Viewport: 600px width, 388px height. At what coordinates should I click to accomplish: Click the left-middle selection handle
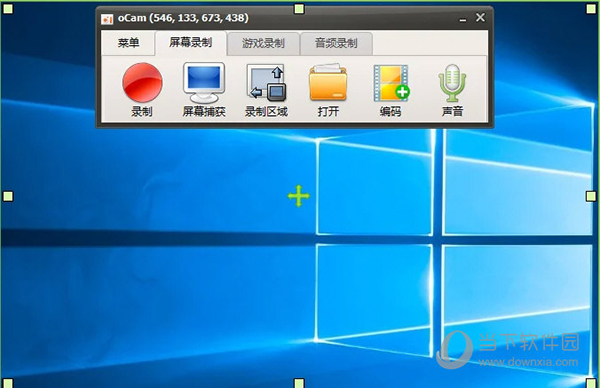point(8,196)
